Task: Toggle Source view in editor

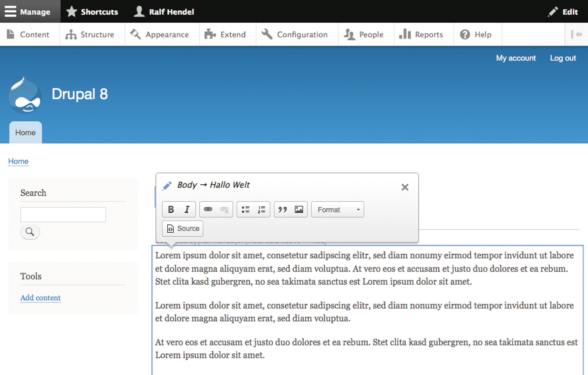Action: coord(183,228)
